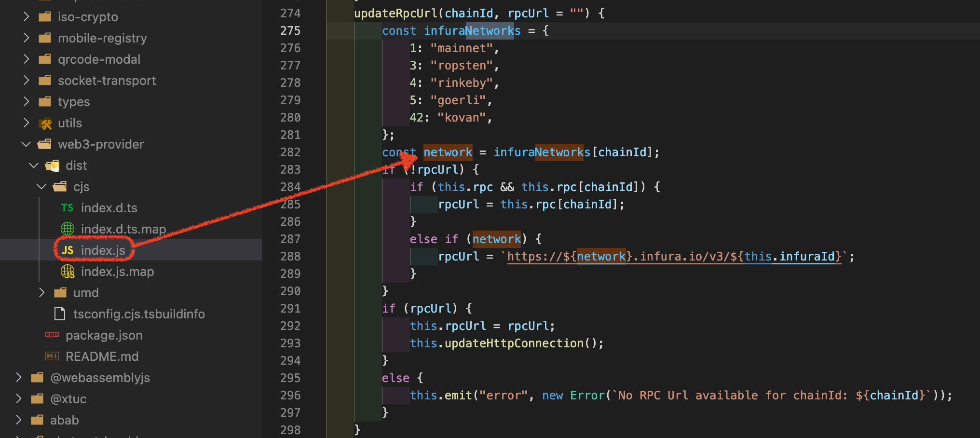Expand the socket-transport folder
Image resolution: width=980 pixels, height=438 pixels.
(x=27, y=81)
